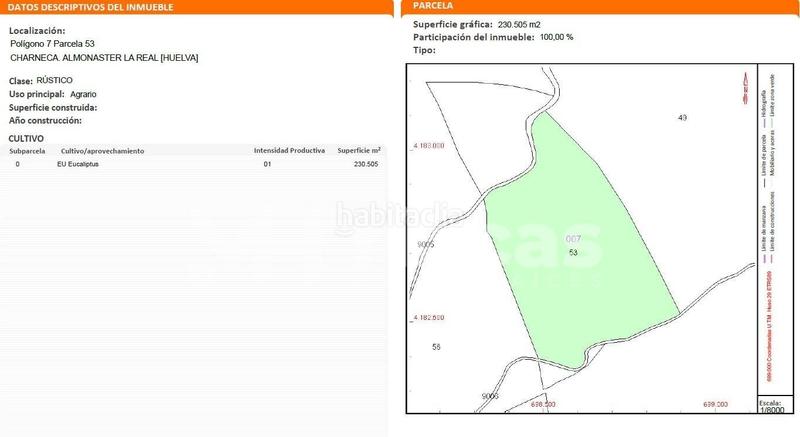This screenshot has width=800, height=437.
Task: Click neighboring parcel 58 on the map
Action: point(436,347)
